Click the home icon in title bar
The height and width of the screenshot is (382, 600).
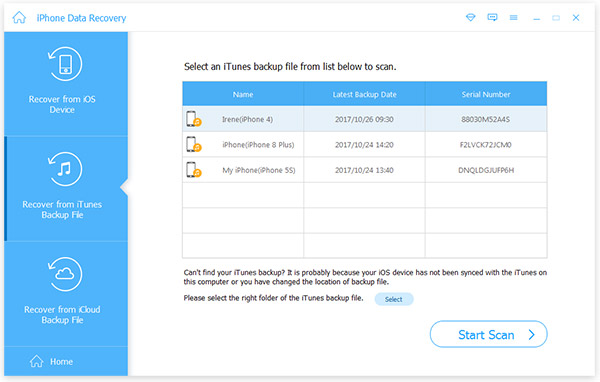[x=19, y=18]
